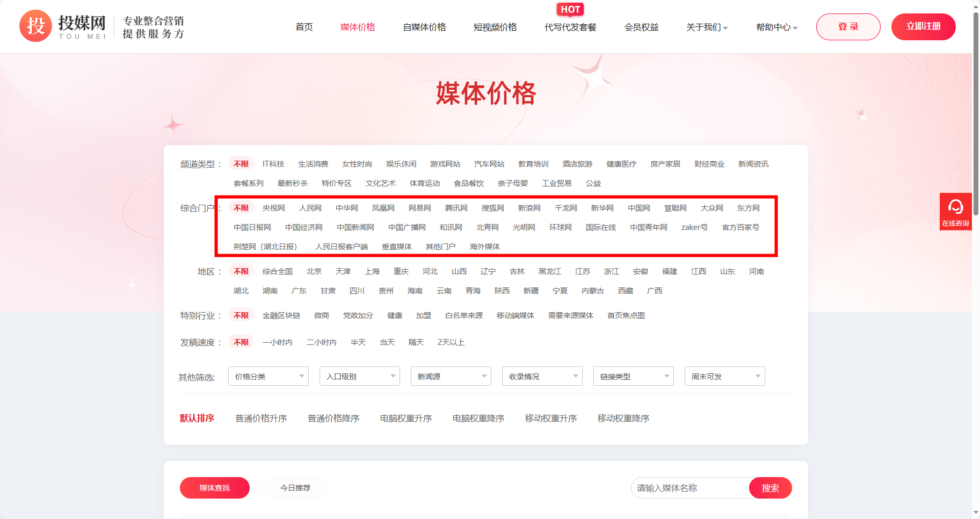Filter portal by 官方百家号

[x=741, y=227]
